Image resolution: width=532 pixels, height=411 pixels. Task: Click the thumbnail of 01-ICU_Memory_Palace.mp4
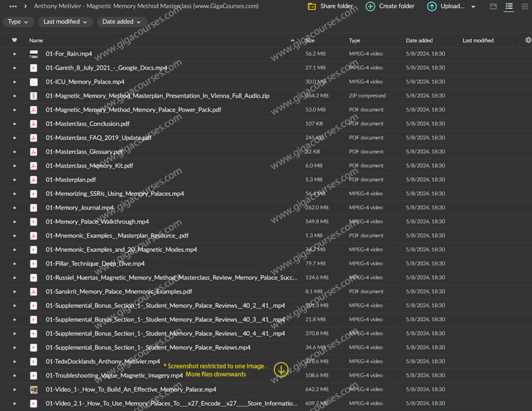tap(34, 82)
